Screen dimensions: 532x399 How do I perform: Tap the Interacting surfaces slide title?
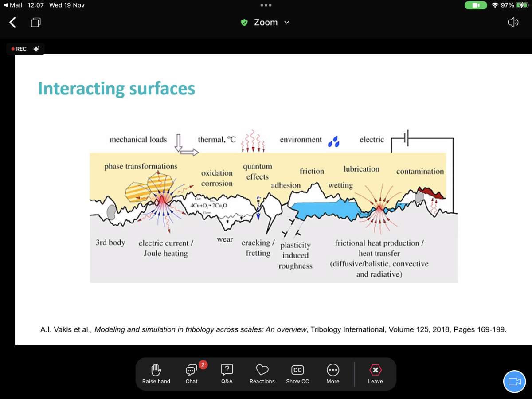pyautogui.click(x=117, y=88)
